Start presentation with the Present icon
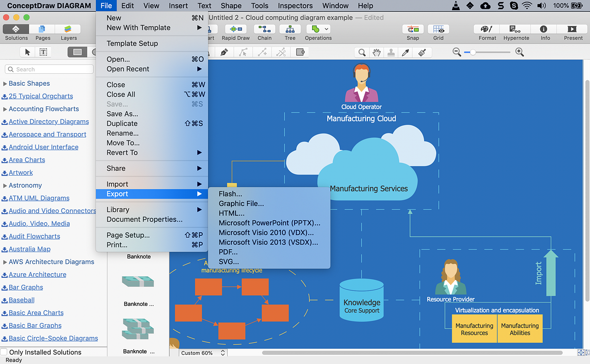 [x=573, y=29]
